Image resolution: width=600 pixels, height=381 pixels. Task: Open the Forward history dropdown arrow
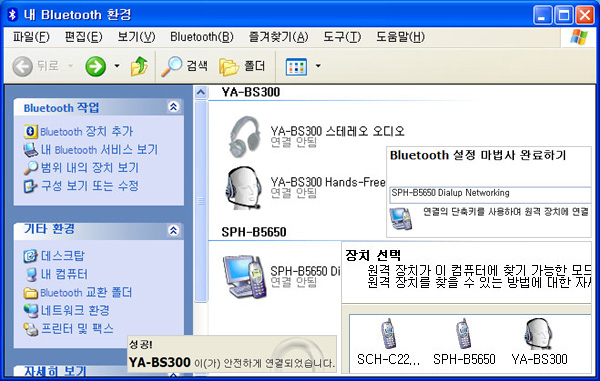click(x=117, y=66)
